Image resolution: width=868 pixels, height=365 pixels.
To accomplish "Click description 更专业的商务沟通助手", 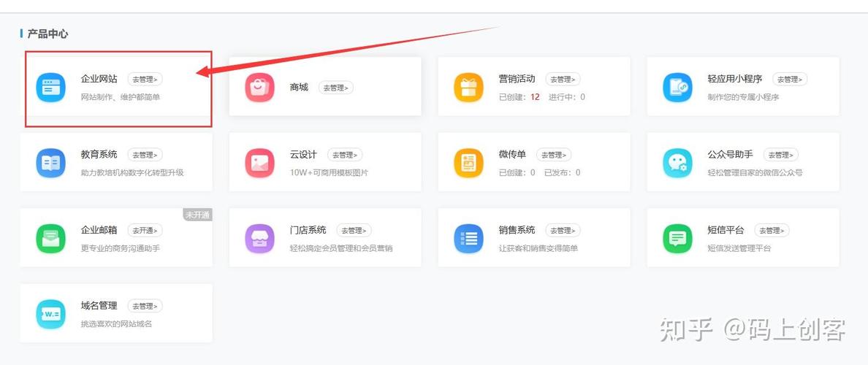I will click(121, 249).
